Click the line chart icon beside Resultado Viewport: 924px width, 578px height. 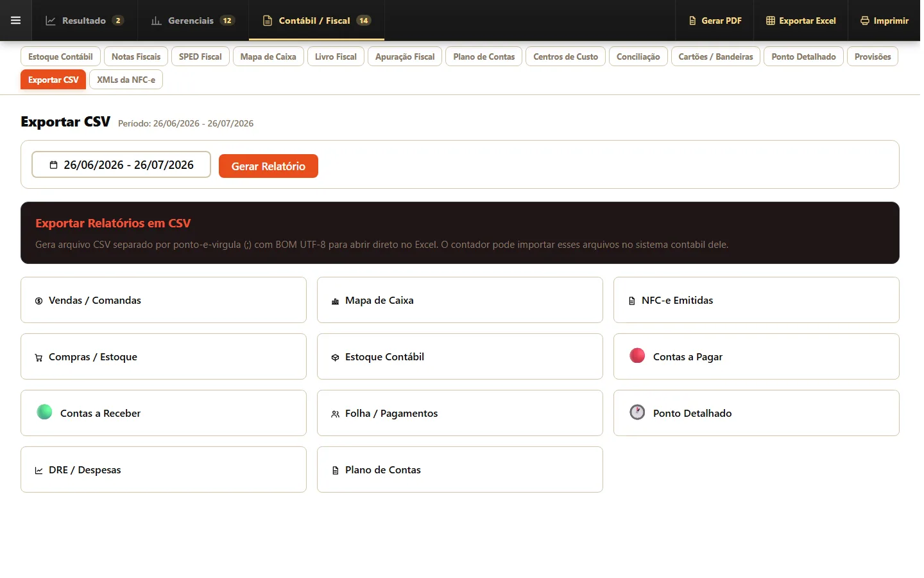click(51, 21)
